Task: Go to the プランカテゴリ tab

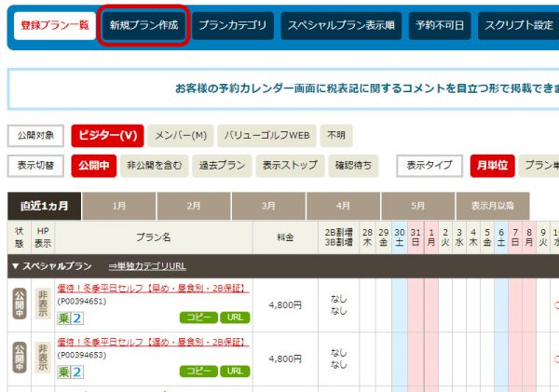Action: pos(232,25)
